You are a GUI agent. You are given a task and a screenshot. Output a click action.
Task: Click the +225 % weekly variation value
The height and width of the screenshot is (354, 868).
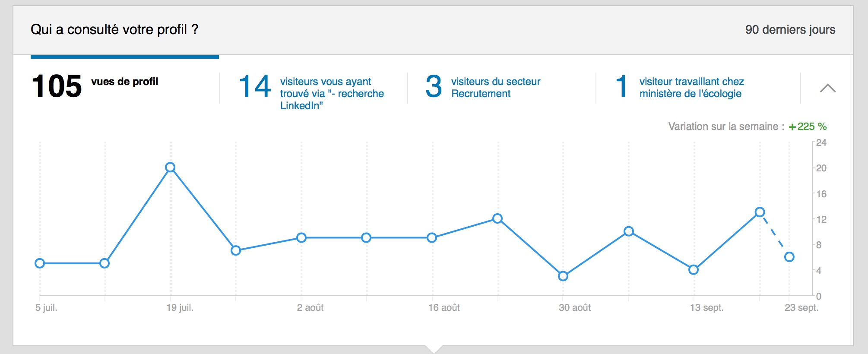coord(808,126)
